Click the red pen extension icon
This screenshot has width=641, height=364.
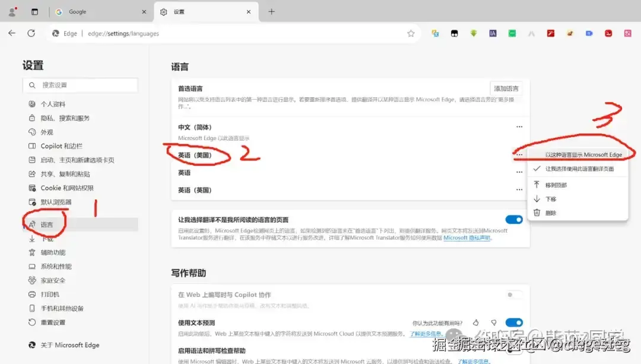[551, 34]
